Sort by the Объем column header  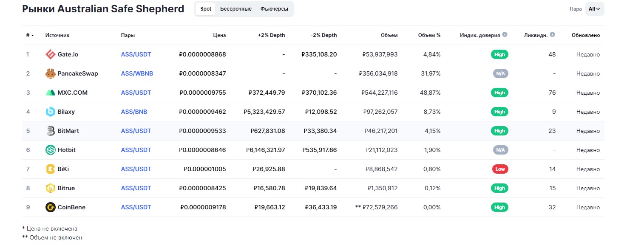click(389, 35)
